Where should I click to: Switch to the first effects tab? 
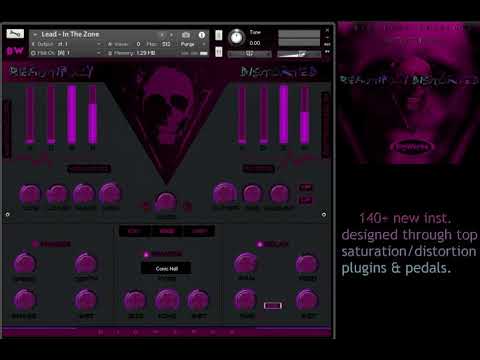[x=135, y=231]
